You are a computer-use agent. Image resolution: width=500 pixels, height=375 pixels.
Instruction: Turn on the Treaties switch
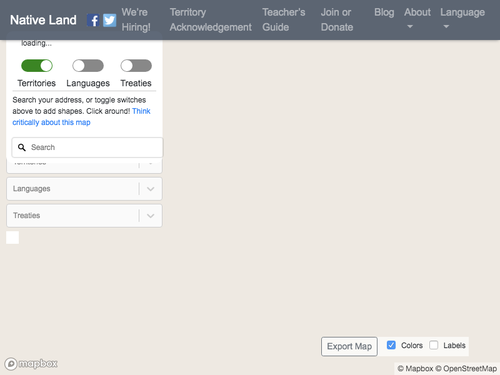[136, 66]
